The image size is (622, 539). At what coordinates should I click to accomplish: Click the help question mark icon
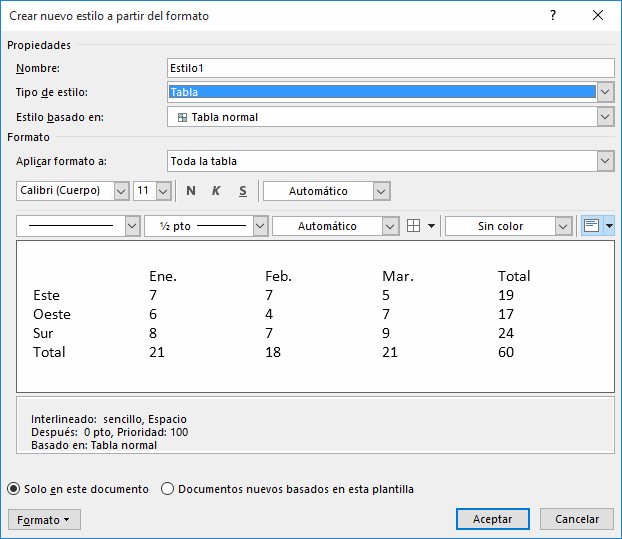(553, 16)
